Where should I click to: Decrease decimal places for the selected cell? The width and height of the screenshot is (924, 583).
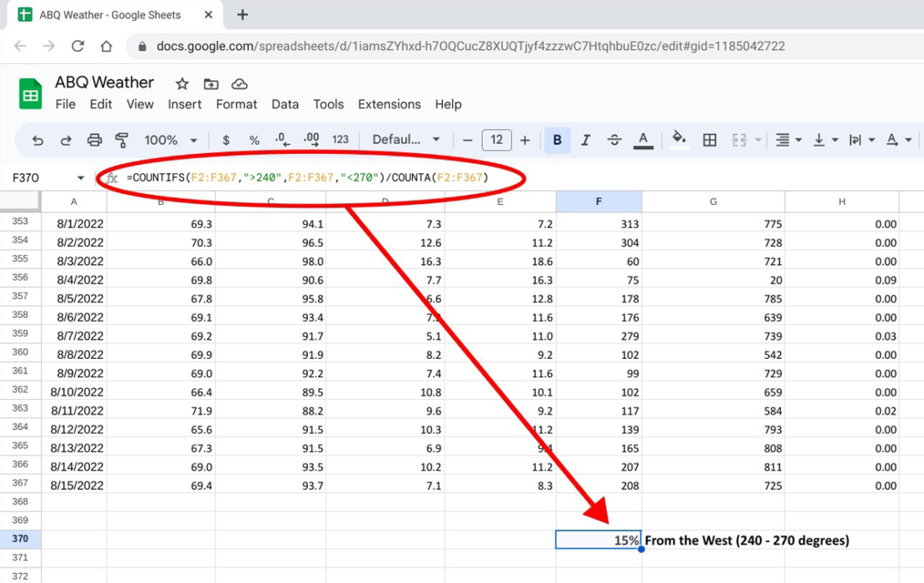[282, 139]
